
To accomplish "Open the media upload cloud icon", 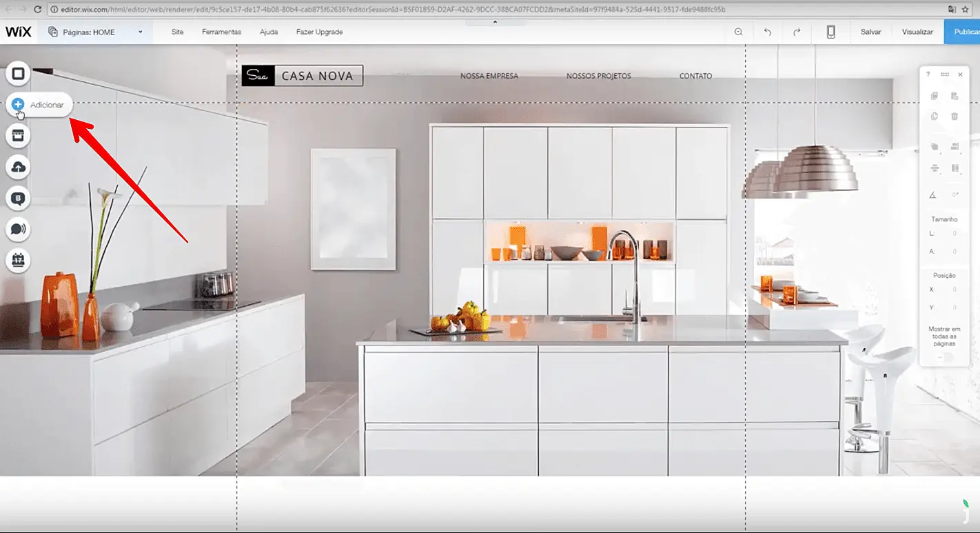I will click(18, 167).
